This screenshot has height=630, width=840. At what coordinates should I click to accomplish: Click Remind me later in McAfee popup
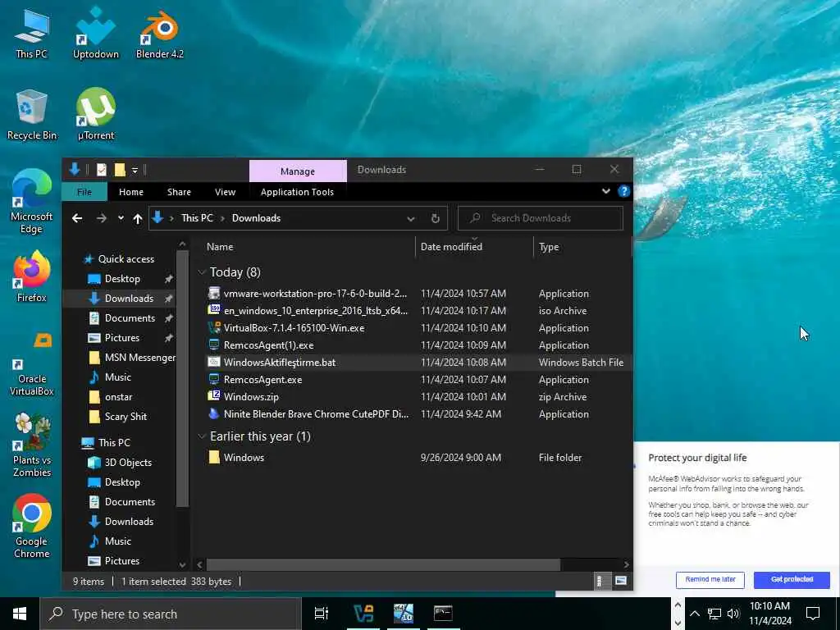710,580
